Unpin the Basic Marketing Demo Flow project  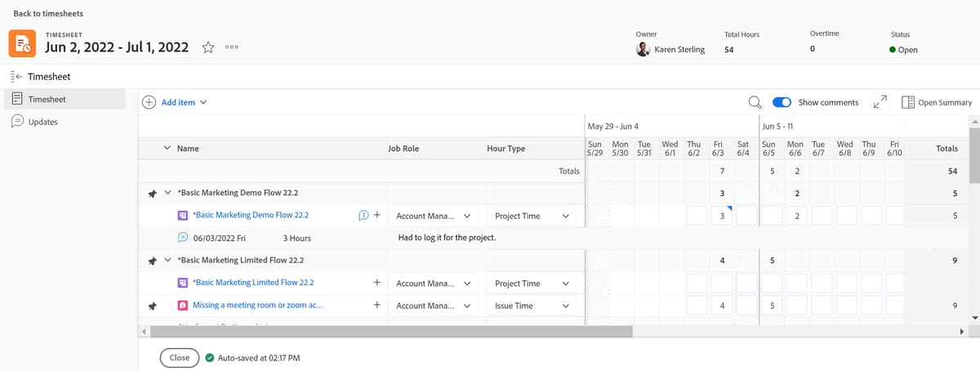pyautogui.click(x=152, y=194)
